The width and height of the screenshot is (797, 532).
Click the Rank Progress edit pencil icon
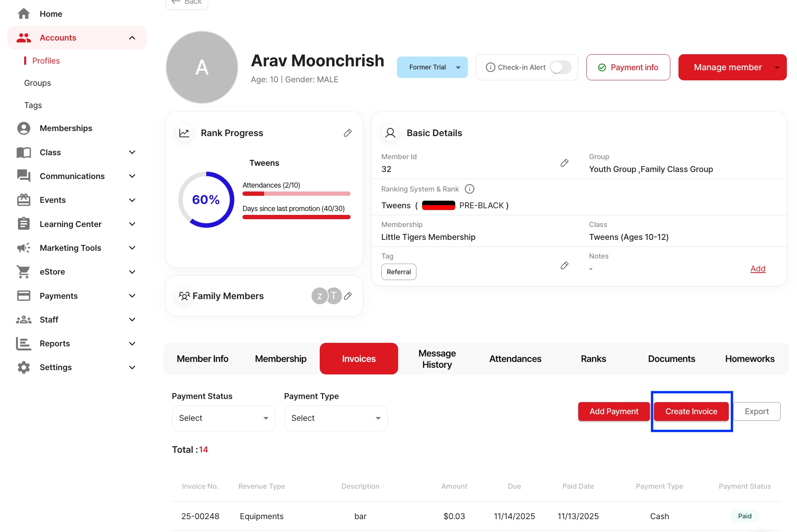pos(347,133)
